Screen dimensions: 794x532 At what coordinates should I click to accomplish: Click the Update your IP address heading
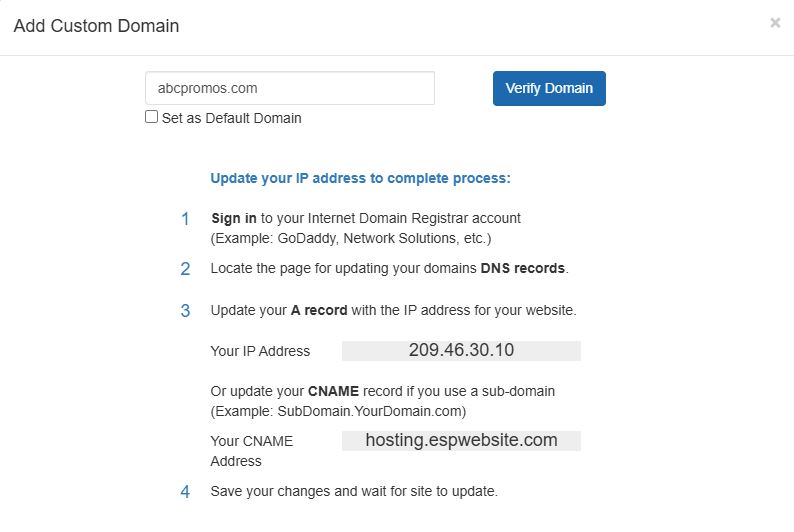(360, 178)
